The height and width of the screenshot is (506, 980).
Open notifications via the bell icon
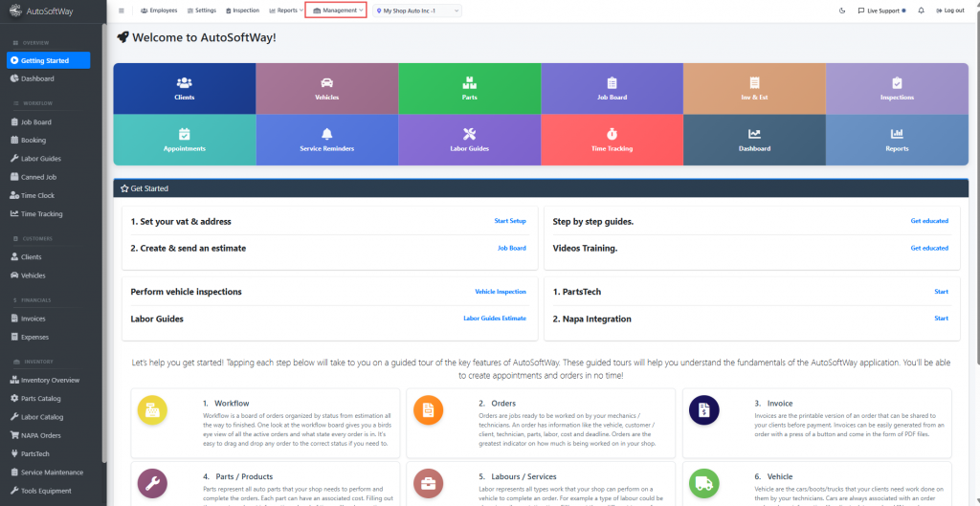tap(921, 11)
